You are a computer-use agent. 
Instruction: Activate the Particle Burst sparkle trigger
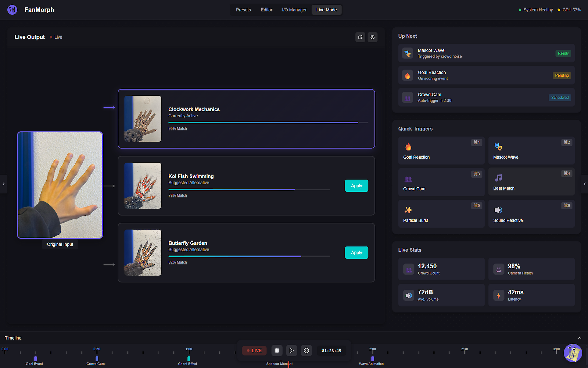click(x=441, y=214)
